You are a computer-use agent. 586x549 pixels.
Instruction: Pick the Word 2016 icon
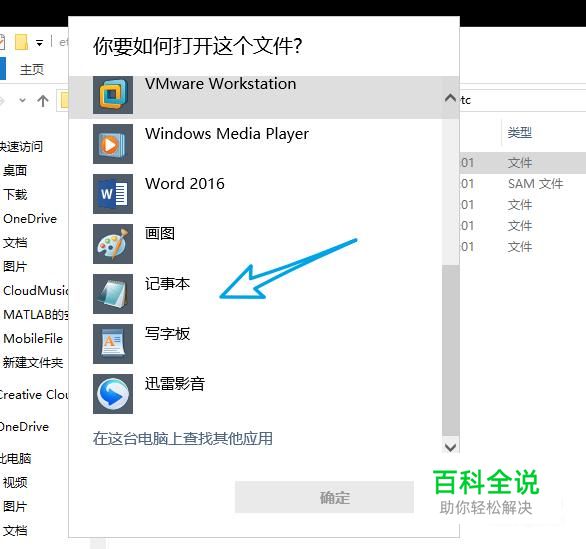coord(113,194)
